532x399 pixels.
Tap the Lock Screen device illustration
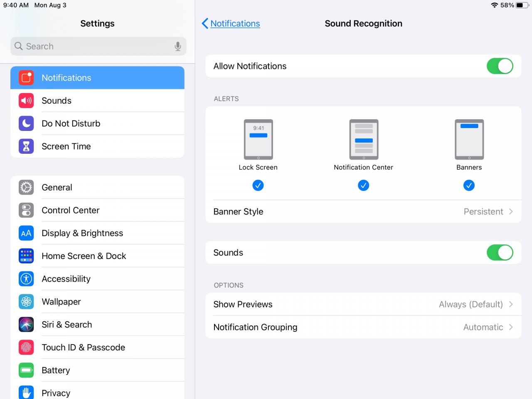[258, 139]
